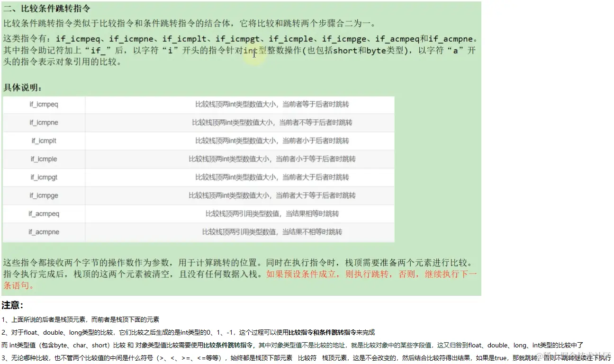Select the if_icmple instruction cell
This screenshot has height=364, width=614.
pos(44,159)
